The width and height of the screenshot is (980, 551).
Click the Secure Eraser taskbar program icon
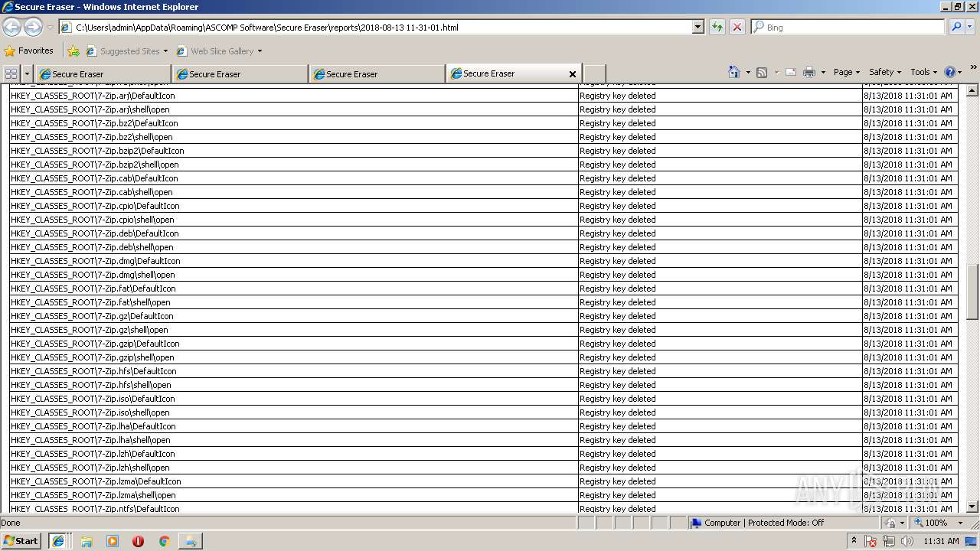pos(190,540)
